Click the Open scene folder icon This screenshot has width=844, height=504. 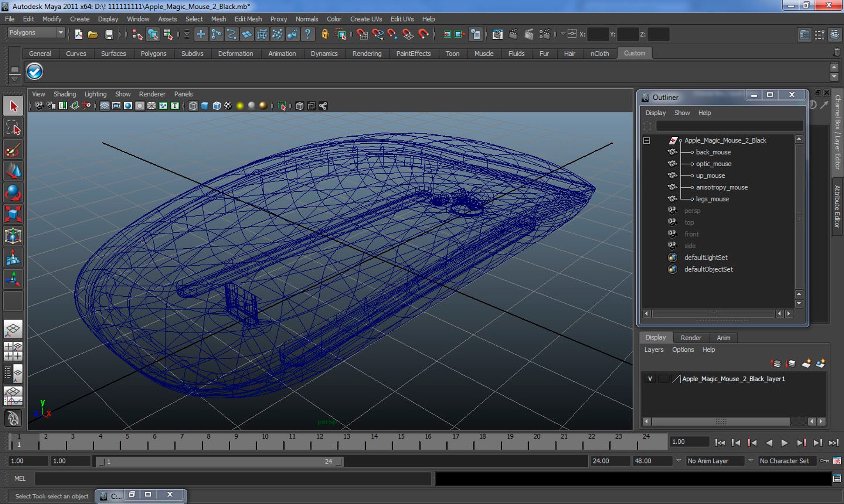[93, 34]
